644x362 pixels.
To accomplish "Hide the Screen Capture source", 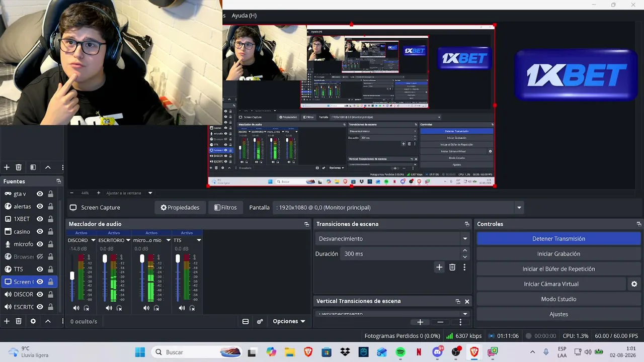I will (x=40, y=282).
